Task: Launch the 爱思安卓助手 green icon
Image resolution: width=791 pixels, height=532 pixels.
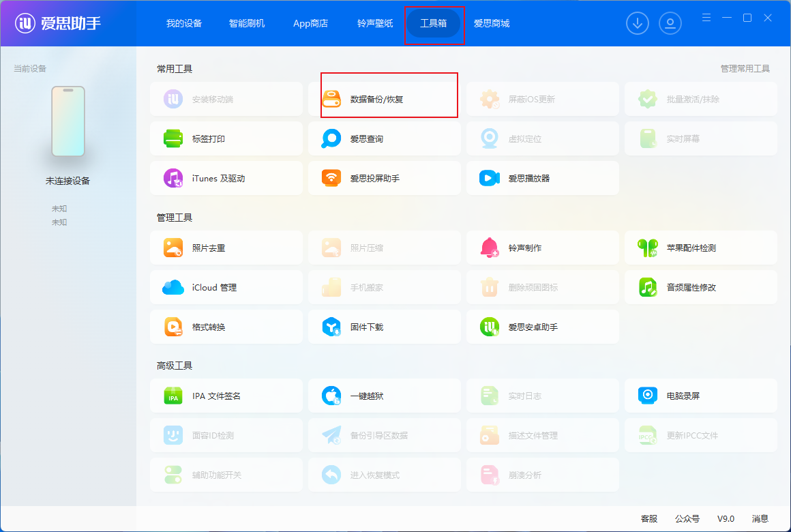Action: 490,327
